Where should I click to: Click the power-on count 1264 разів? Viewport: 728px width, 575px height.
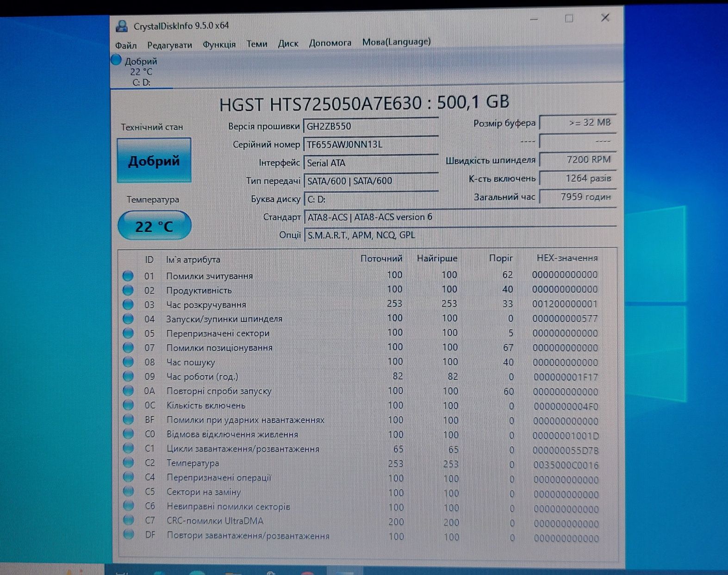pos(578,178)
